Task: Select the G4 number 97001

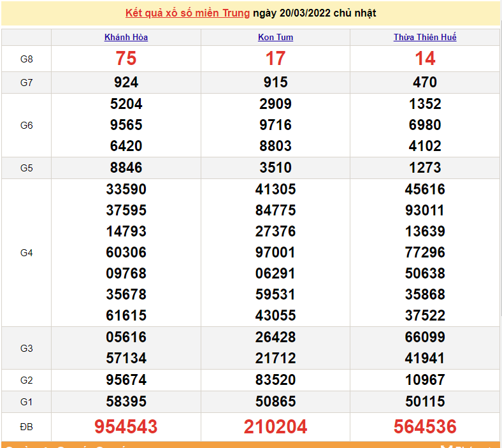Action: click(x=275, y=252)
